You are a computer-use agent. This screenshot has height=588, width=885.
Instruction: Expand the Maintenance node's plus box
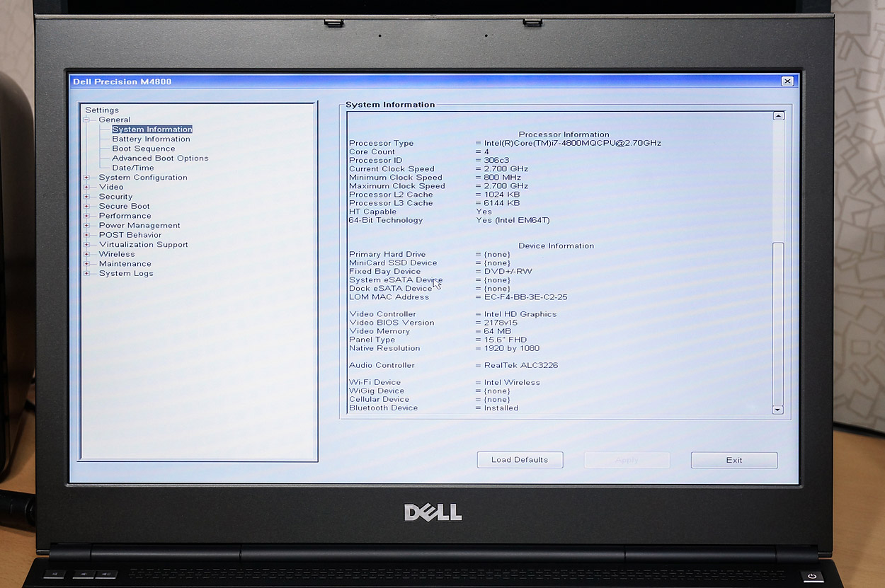(87, 264)
